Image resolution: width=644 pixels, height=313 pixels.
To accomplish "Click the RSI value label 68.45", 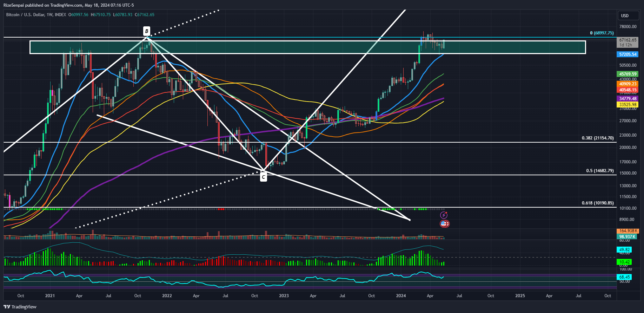I will pyautogui.click(x=624, y=277).
